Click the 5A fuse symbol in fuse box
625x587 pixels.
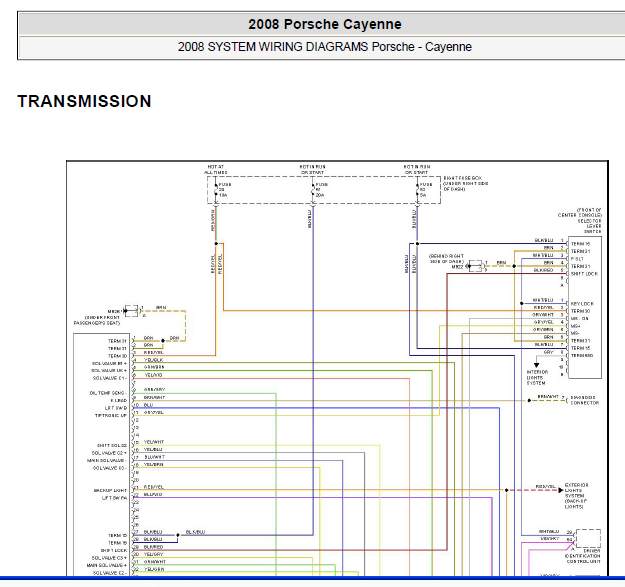[417, 190]
